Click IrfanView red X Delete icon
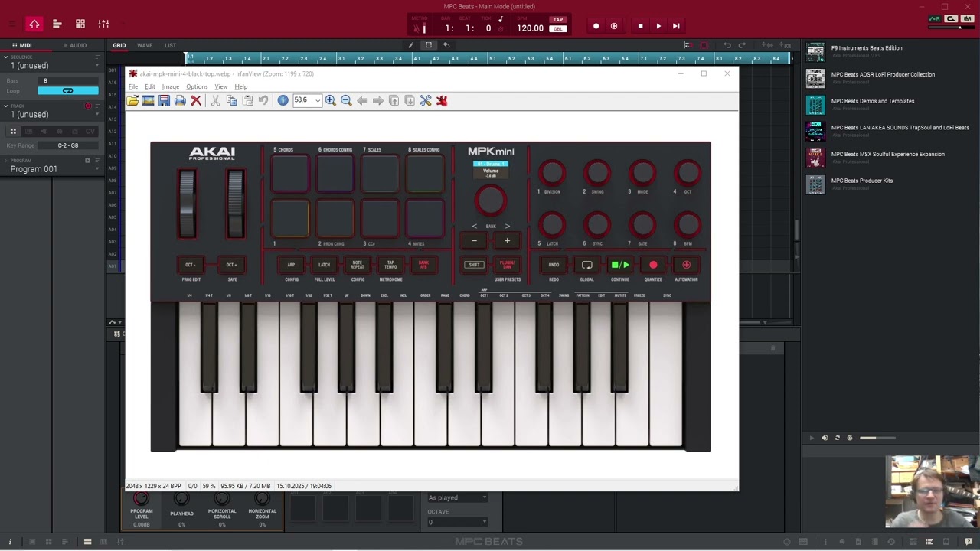 pyautogui.click(x=196, y=101)
